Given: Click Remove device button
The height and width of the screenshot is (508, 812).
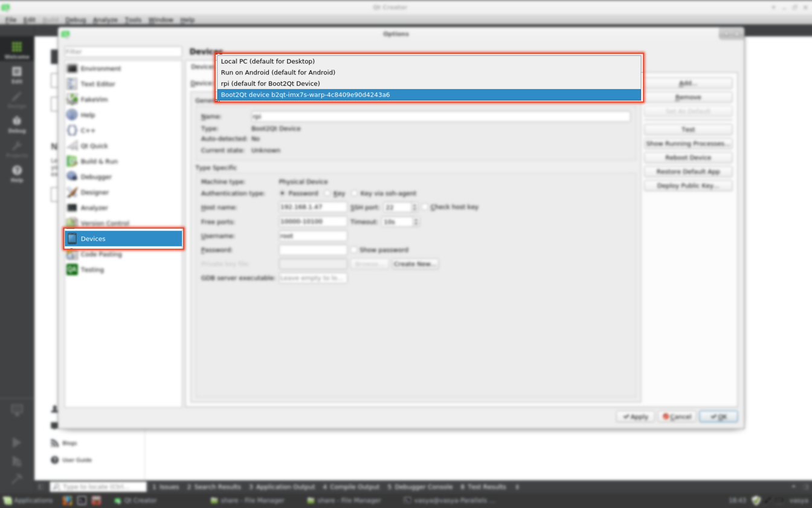Looking at the screenshot, I should pyautogui.click(x=688, y=97).
